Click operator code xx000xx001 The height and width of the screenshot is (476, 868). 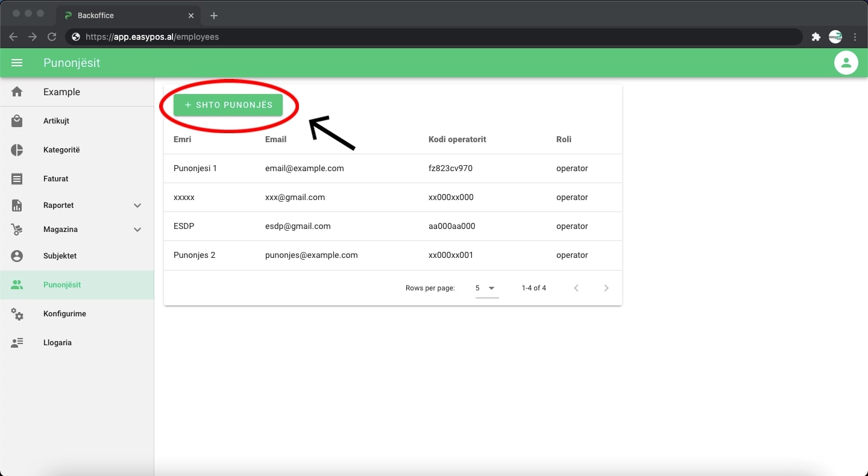point(451,255)
